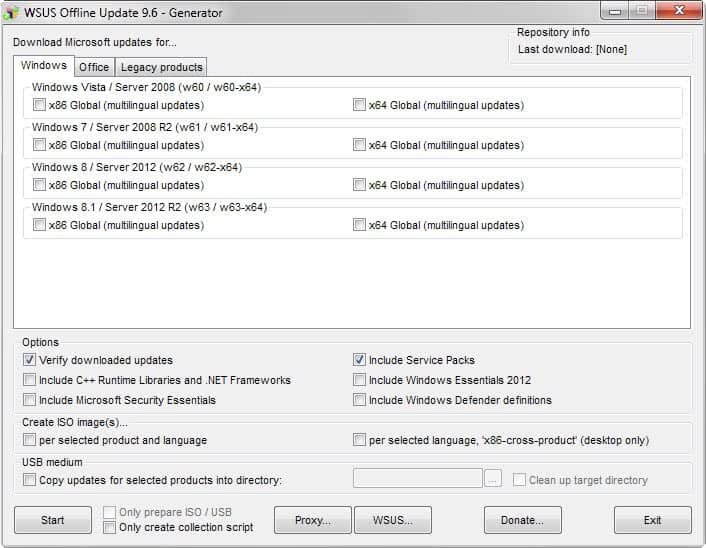Tick Windows 8.1 x64 Global updates
Viewport: 706px width, 548px height.
(x=359, y=225)
